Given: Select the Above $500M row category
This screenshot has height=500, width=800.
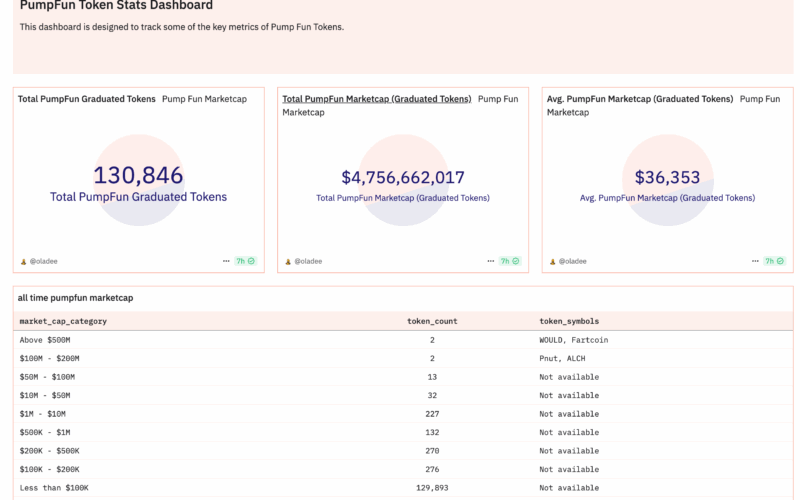Looking at the screenshot, I should click(45, 340).
